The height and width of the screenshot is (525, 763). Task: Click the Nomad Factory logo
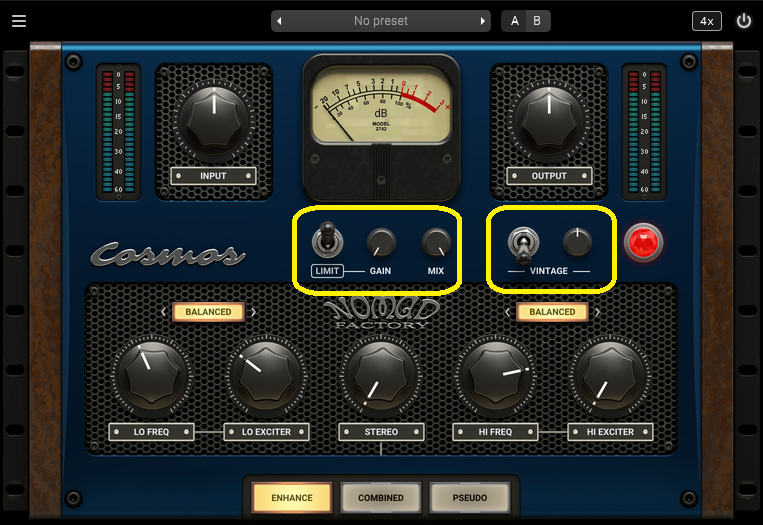click(x=382, y=313)
